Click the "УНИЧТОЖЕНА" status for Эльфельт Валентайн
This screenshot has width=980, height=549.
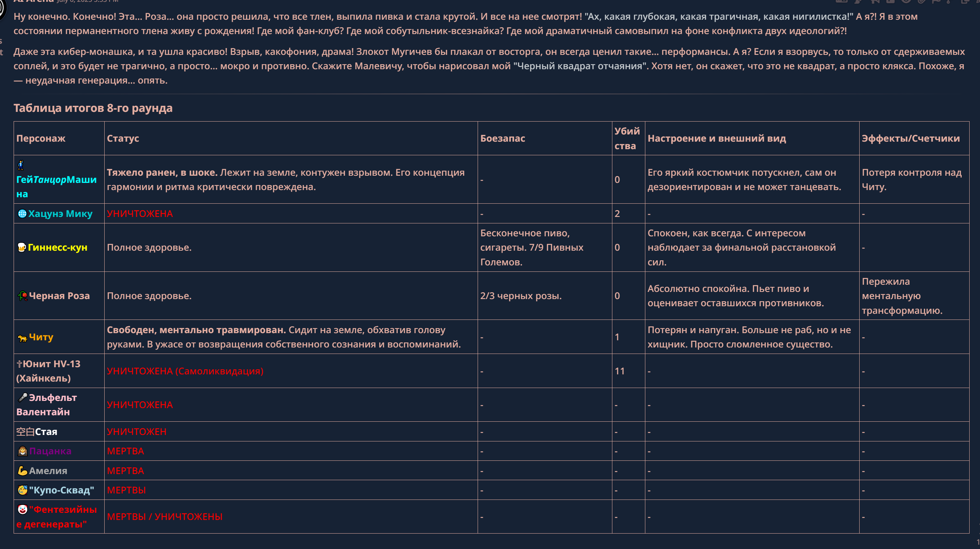pyautogui.click(x=140, y=405)
